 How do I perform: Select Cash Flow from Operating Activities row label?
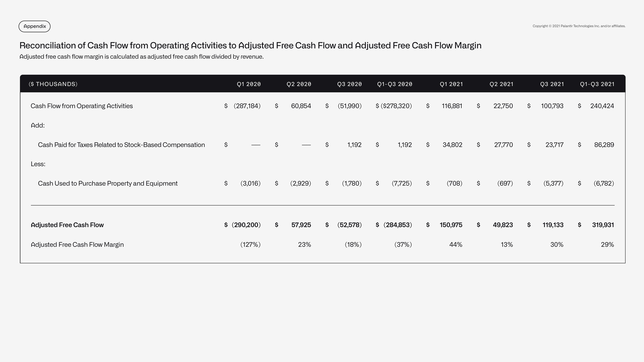tap(82, 106)
